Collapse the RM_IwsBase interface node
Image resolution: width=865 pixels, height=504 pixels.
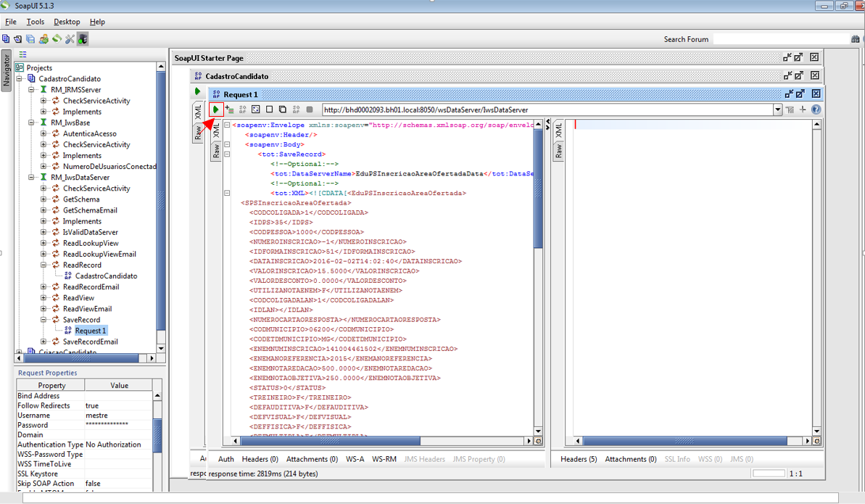(31, 123)
